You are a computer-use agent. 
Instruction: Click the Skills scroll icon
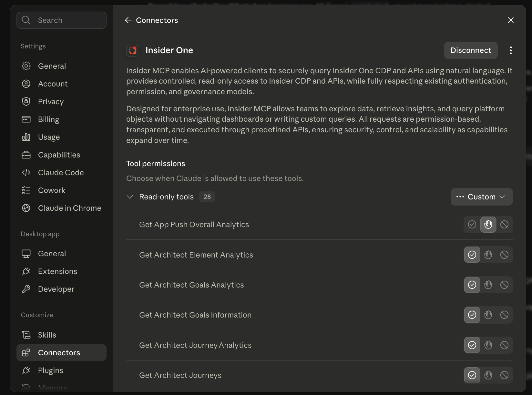coord(26,335)
